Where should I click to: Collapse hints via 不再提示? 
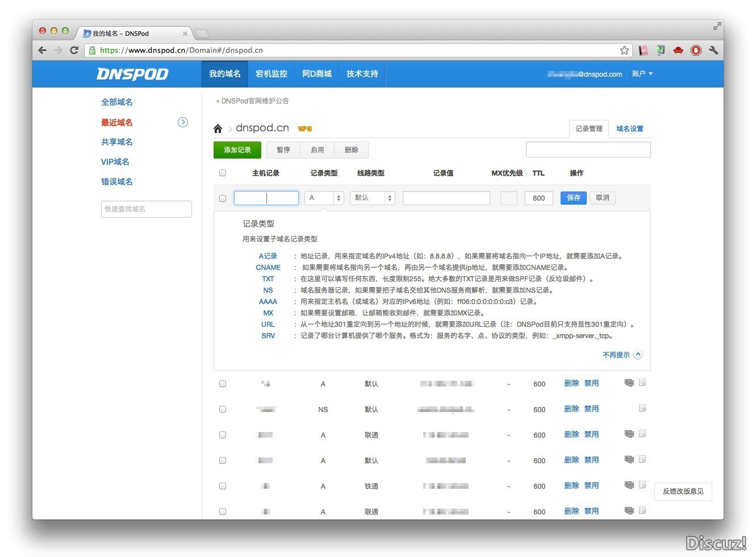[x=616, y=355]
